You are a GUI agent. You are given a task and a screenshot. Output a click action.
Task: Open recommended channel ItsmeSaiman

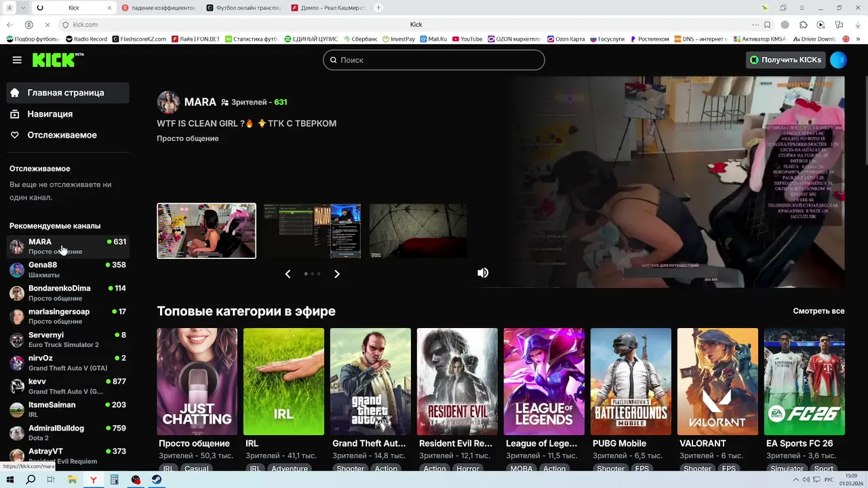point(68,409)
